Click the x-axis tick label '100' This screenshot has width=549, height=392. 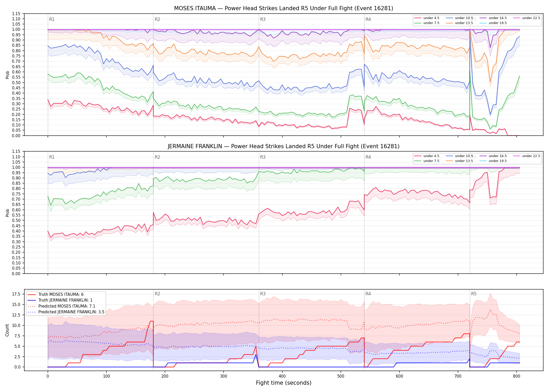pos(106,376)
